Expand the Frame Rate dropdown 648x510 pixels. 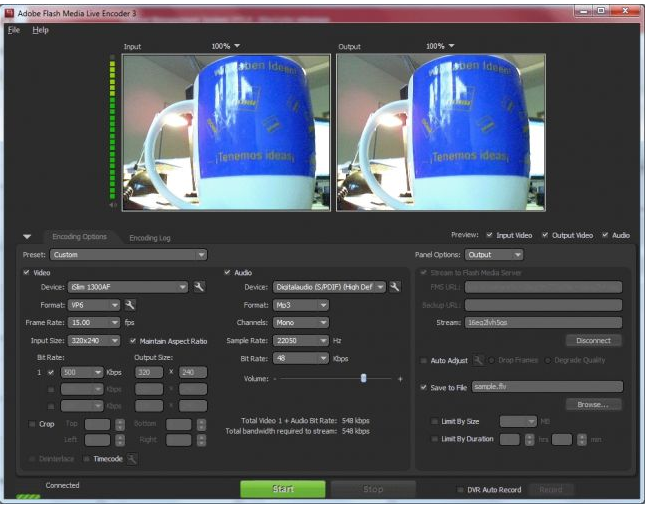tap(92, 323)
